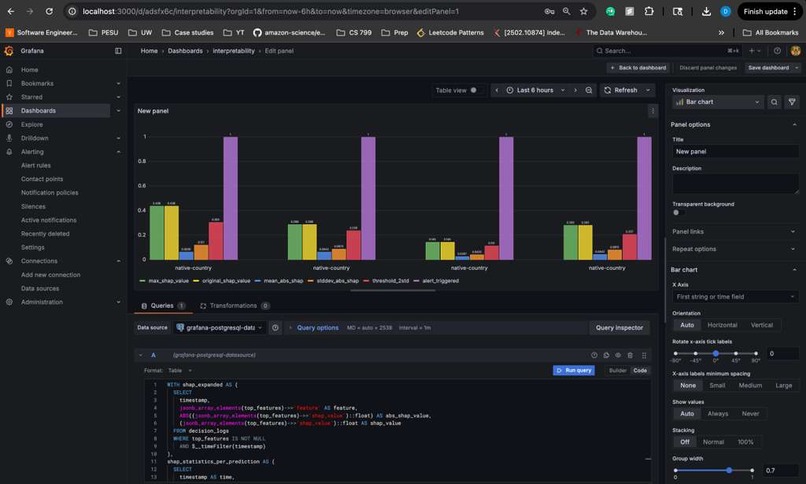The width and height of the screenshot is (806, 484).
Task: Open the browser extensions puzzle icon
Action: (x=649, y=11)
